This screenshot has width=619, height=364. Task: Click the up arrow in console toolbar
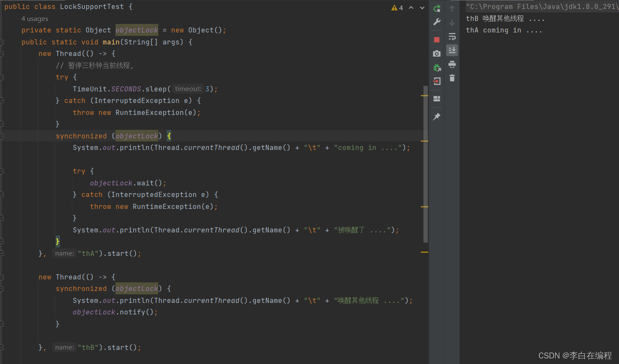point(452,9)
